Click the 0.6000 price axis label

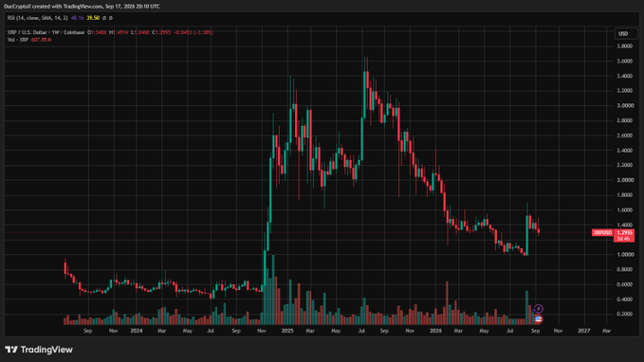624,284
